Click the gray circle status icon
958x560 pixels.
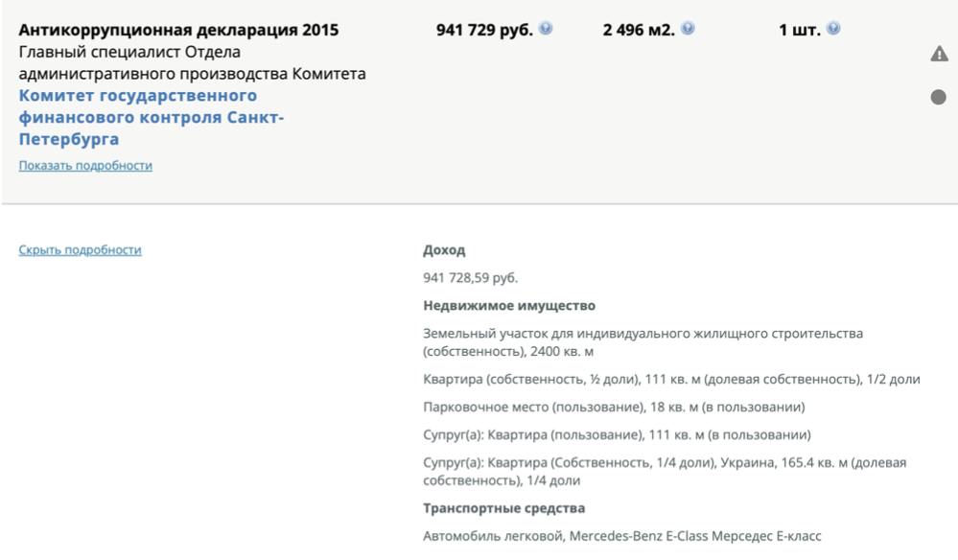coord(939,97)
